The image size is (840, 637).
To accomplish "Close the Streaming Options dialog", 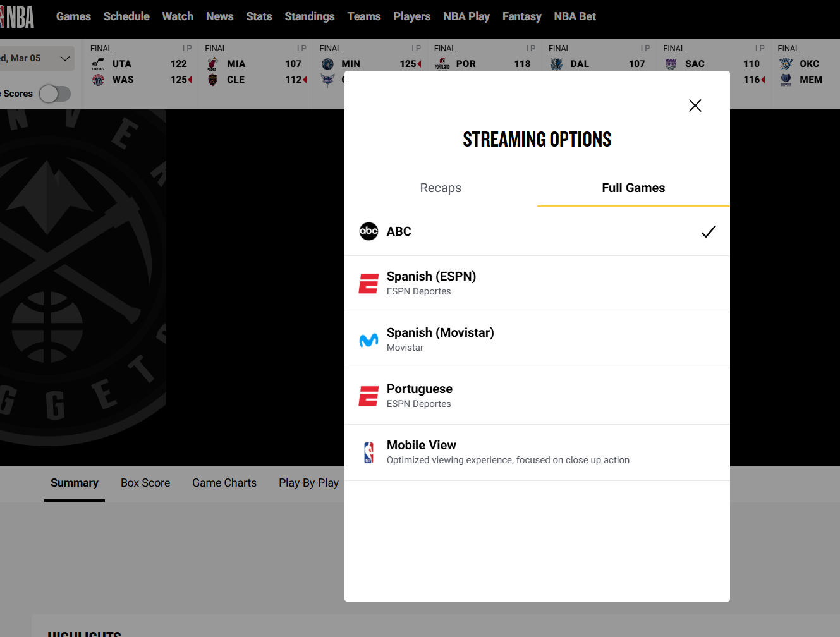I will 695,106.
